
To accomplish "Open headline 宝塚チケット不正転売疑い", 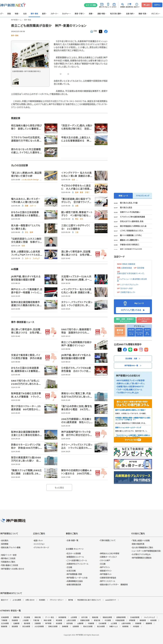I will coord(130,212).
